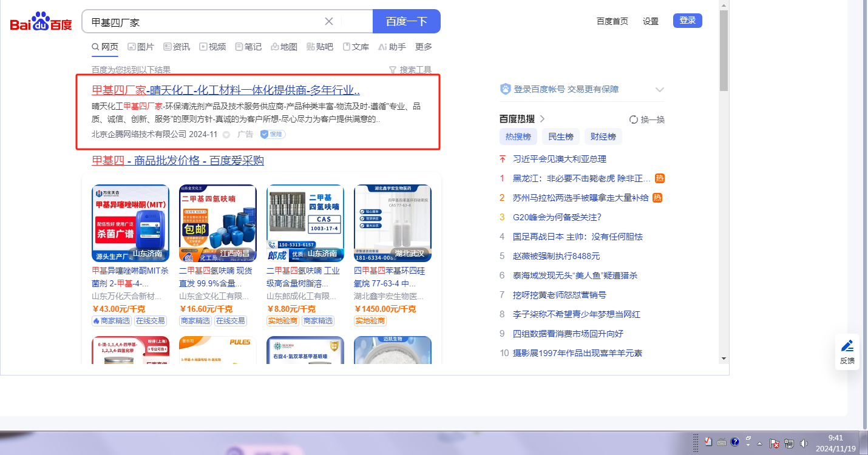The height and width of the screenshot is (455, 868).
Task: Click the 热 tag next to 苏州马拉松 headline
Action: click(657, 198)
